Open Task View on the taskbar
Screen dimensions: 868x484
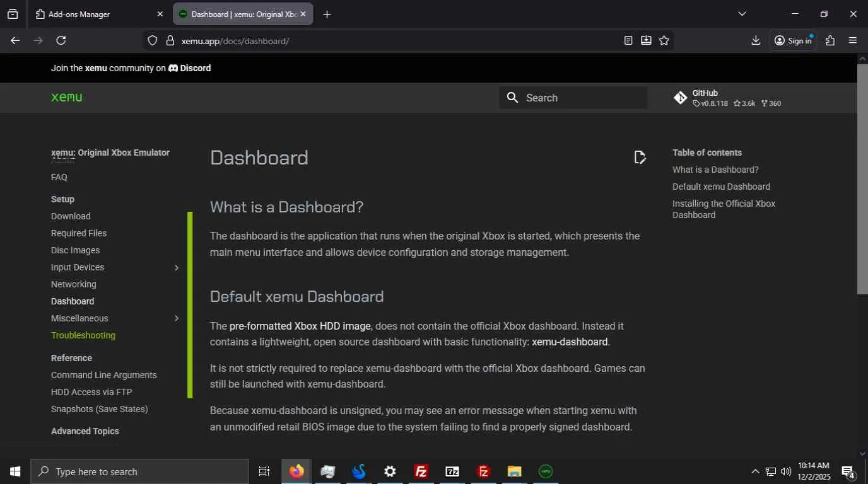pos(264,471)
